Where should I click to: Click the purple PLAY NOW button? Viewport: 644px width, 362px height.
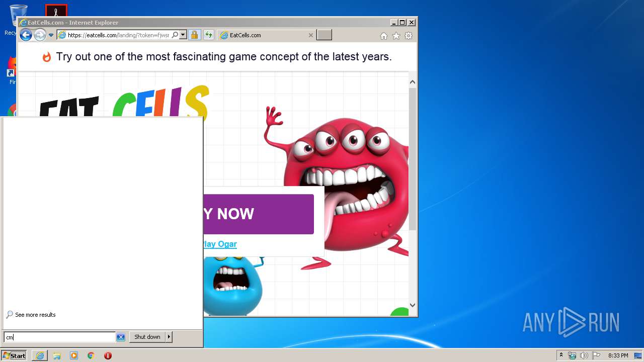click(259, 214)
